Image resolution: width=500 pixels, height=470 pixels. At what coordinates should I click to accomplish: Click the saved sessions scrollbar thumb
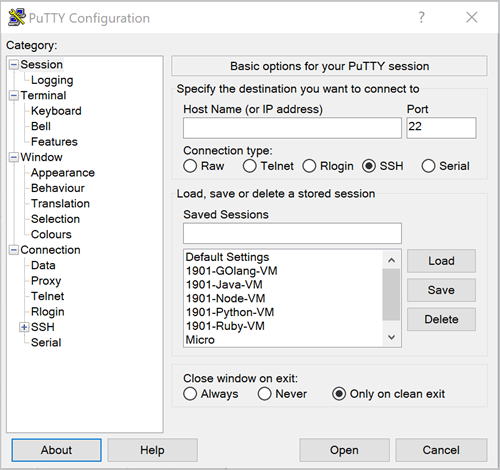tap(391, 295)
